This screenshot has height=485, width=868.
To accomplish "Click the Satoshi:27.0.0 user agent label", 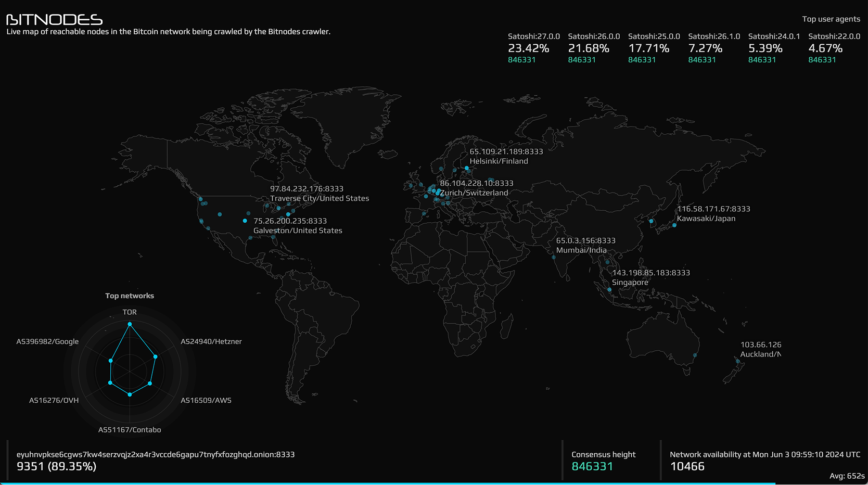I will click(534, 36).
